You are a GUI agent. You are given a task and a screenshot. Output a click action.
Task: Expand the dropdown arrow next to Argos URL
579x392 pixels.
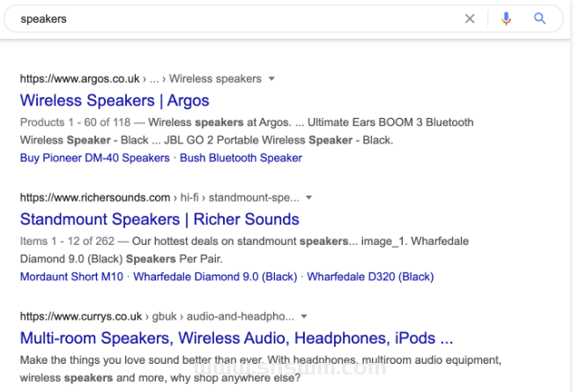point(271,79)
